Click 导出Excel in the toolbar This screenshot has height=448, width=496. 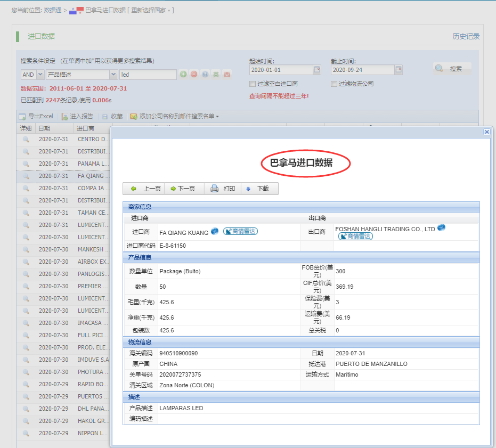coord(36,116)
